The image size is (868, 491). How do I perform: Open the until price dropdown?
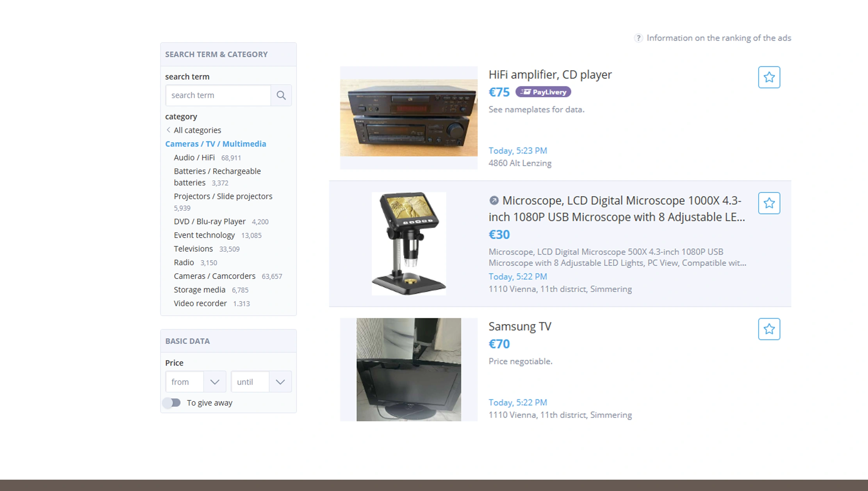(x=280, y=382)
